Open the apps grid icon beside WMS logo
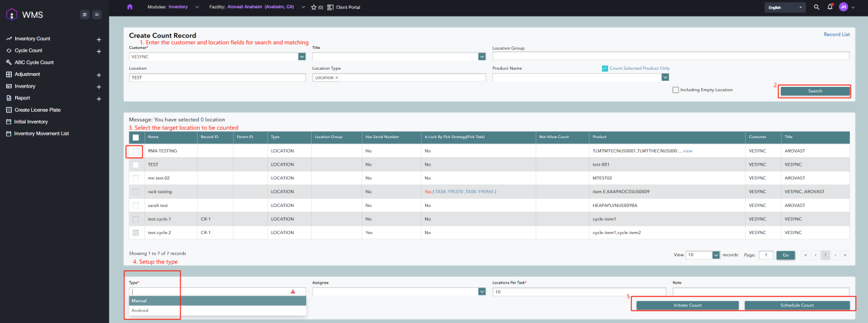 pos(84,14)
